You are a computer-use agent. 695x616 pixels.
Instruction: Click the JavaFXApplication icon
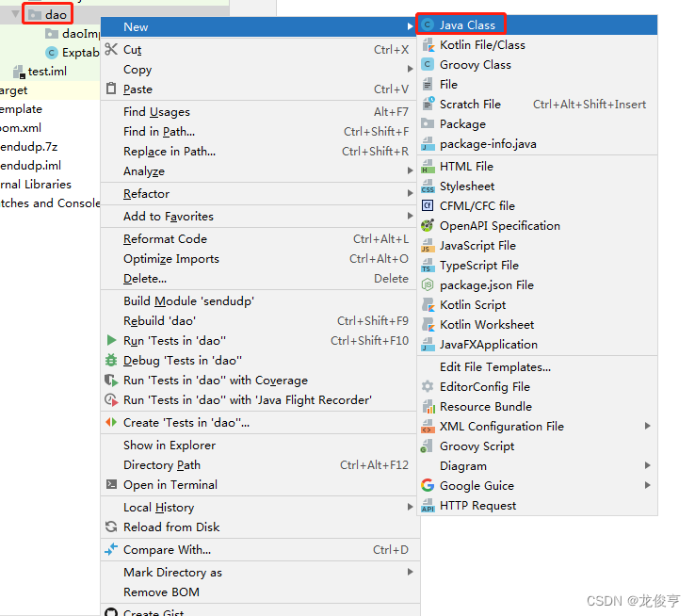click(x=428, y=345)
